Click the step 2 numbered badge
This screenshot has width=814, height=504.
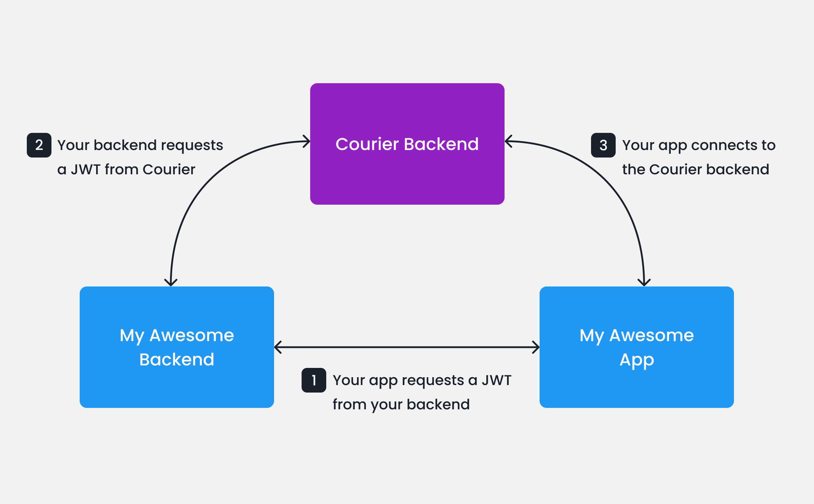[x=39, y=145]
